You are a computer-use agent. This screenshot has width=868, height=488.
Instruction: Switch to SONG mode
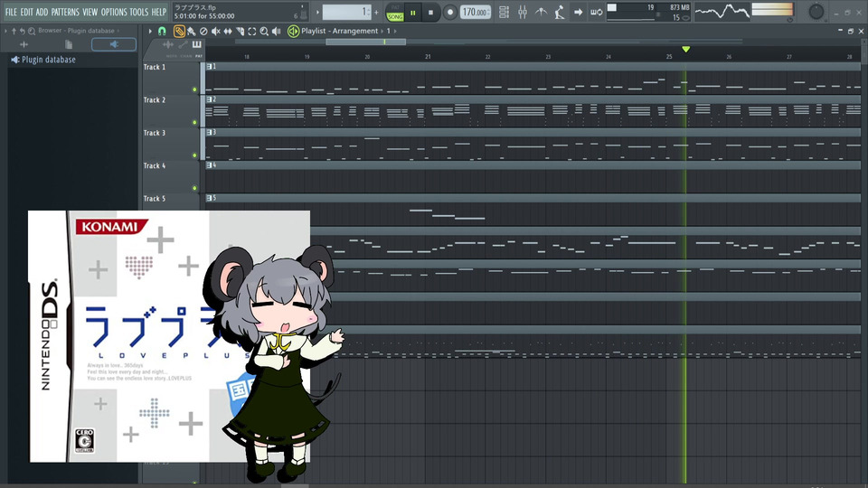click(395, 16)
